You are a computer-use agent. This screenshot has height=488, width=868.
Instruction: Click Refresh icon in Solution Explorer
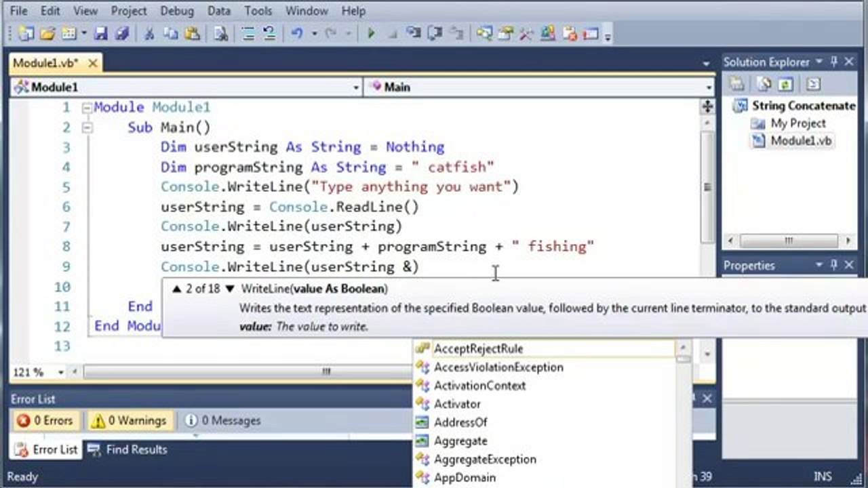coord(786,84)
